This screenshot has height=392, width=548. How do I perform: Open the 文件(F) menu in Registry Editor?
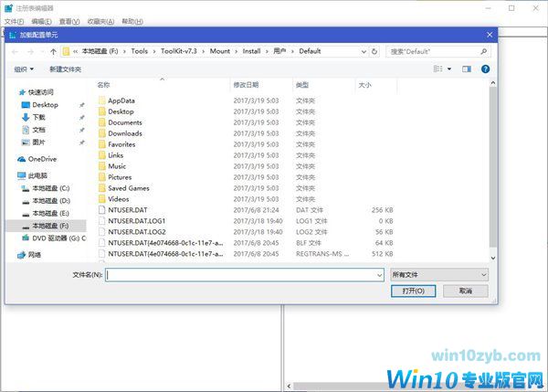coord(14,20)
